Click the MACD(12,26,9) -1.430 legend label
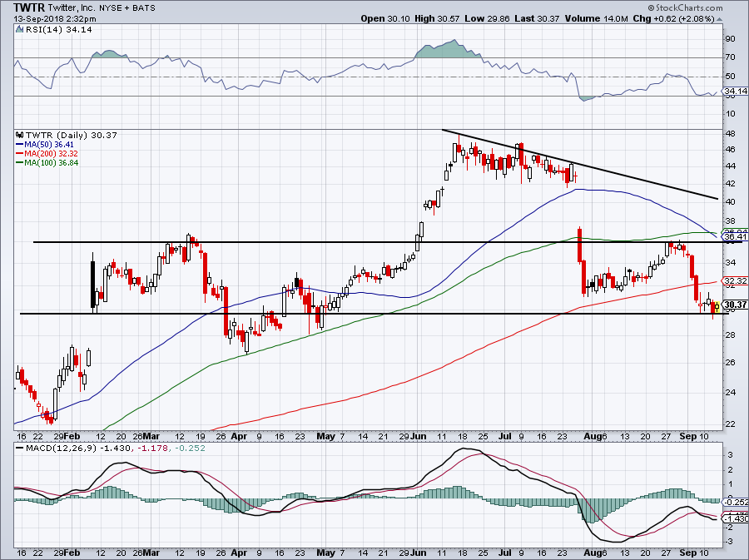Screen dimensions: 749x560 [78, 448]
